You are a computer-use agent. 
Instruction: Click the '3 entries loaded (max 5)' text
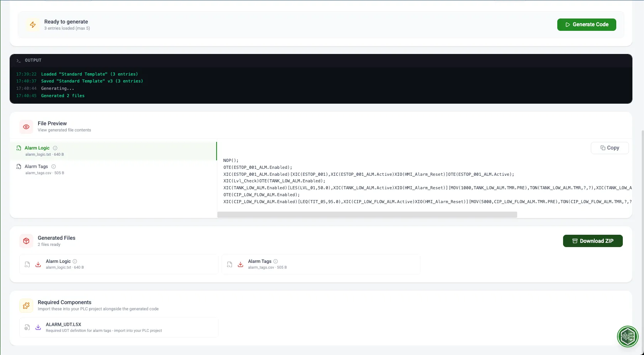(67, 28)
